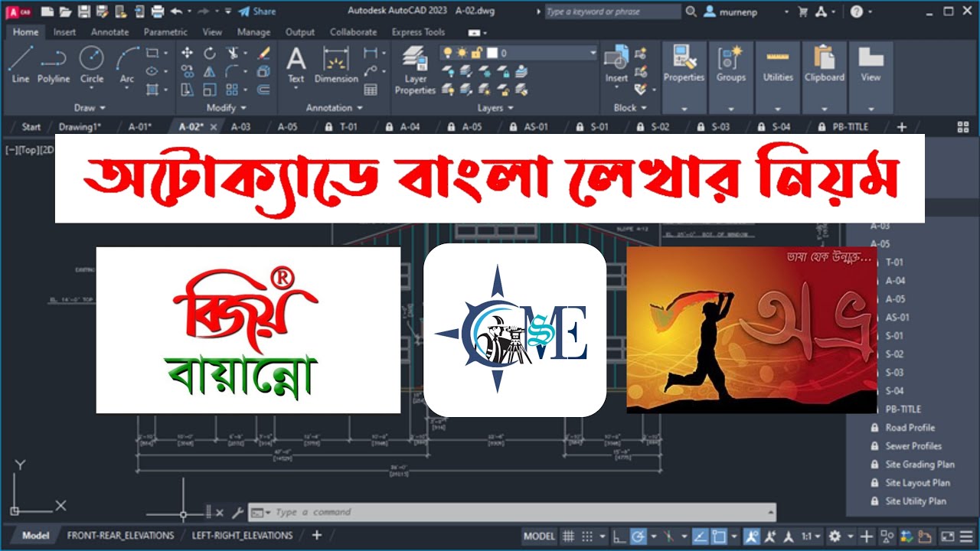The width and height of the screenshot is (980, 551).
Task: Toggle Object snap tracking in status bar
Action: click(699, 536)
